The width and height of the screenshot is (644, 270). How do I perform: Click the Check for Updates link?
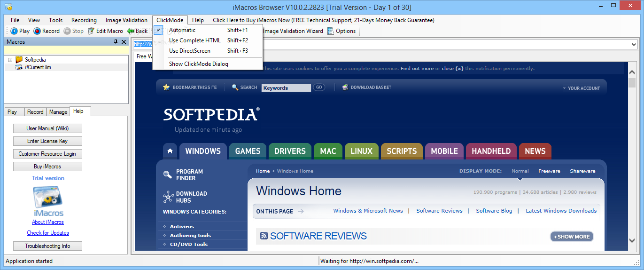point(48,233)
